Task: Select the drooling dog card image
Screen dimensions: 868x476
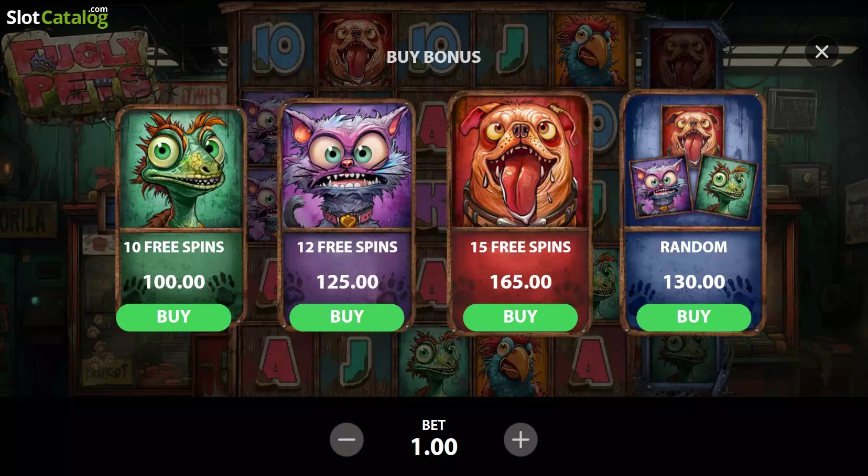Action: 520,162
